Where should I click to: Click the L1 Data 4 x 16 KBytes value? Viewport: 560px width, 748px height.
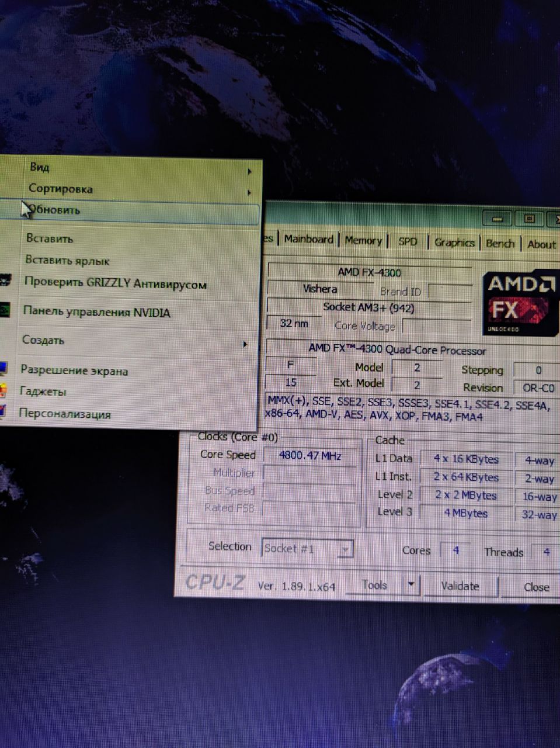466,459
